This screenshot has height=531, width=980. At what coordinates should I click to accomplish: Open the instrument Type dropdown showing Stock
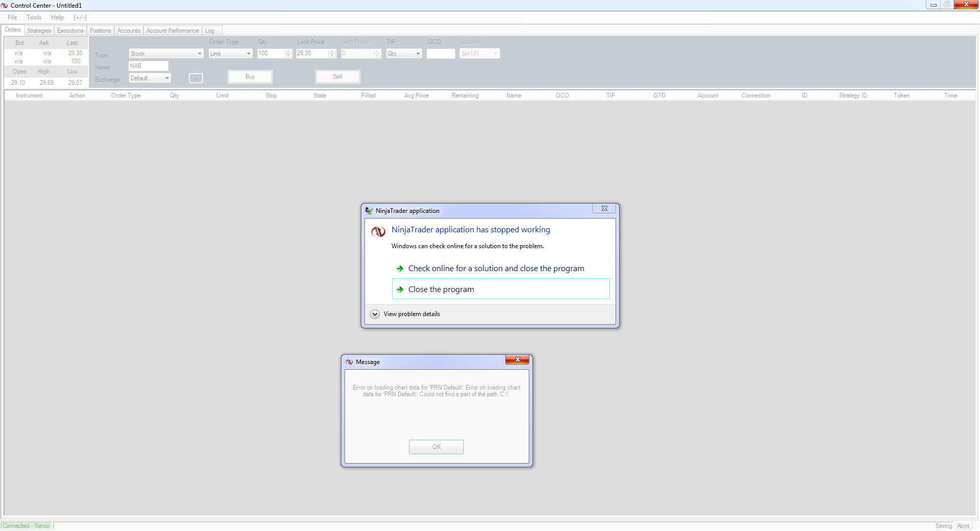166,54
